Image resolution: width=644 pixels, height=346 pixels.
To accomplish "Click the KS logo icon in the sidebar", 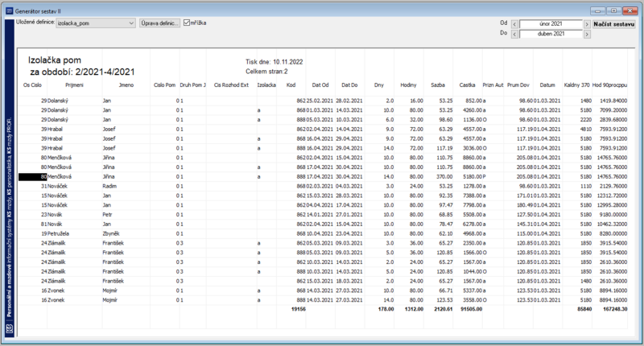I will (10, 329).
